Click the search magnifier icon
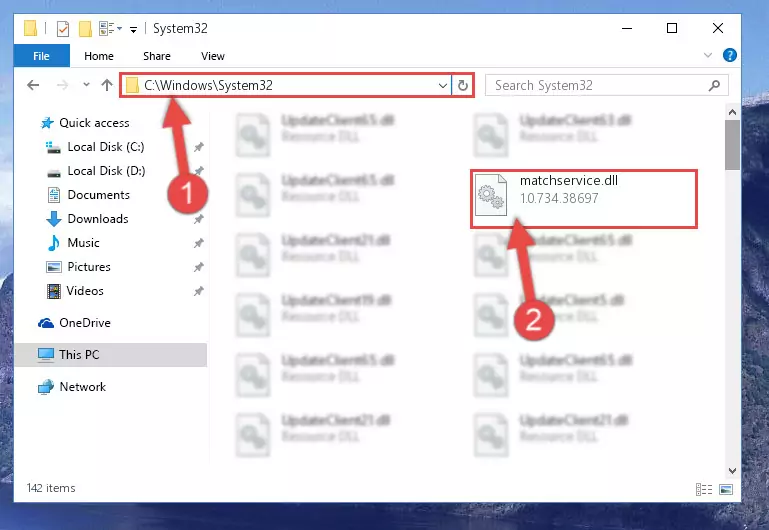The image size is (769, 530). pyautogui.click(x=715, y=85)
